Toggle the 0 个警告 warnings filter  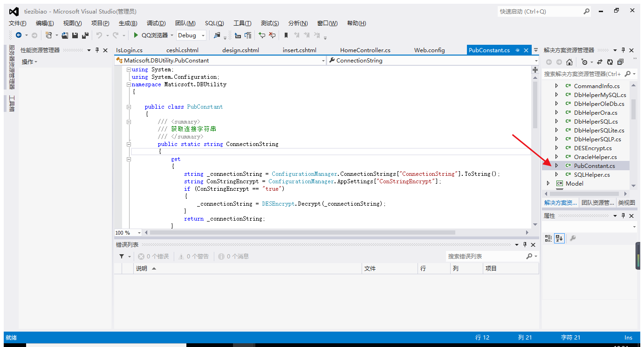coord(193,257)
